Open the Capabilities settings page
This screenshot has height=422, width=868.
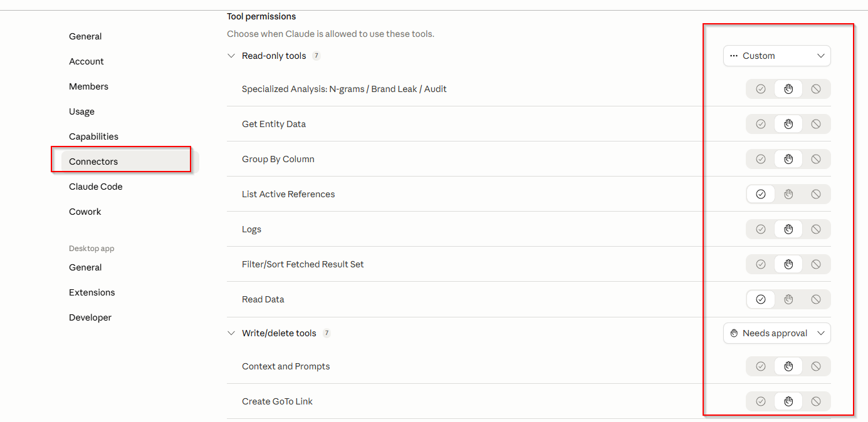93,136
